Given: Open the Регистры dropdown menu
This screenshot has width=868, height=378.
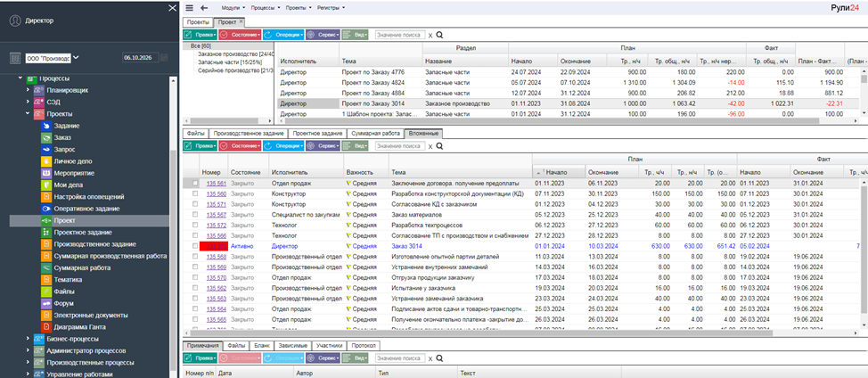Looking at the screenshot, I should coord(332,8).
